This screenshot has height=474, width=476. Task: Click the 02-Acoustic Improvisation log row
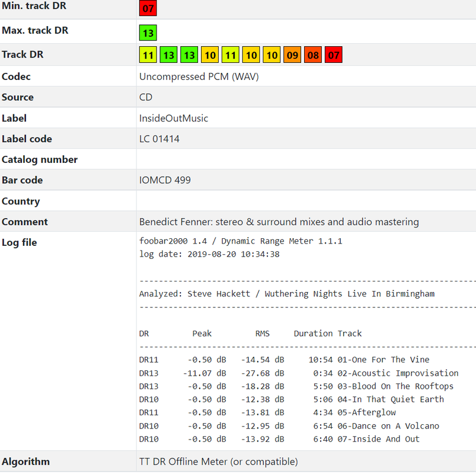(x=299, y=373)
